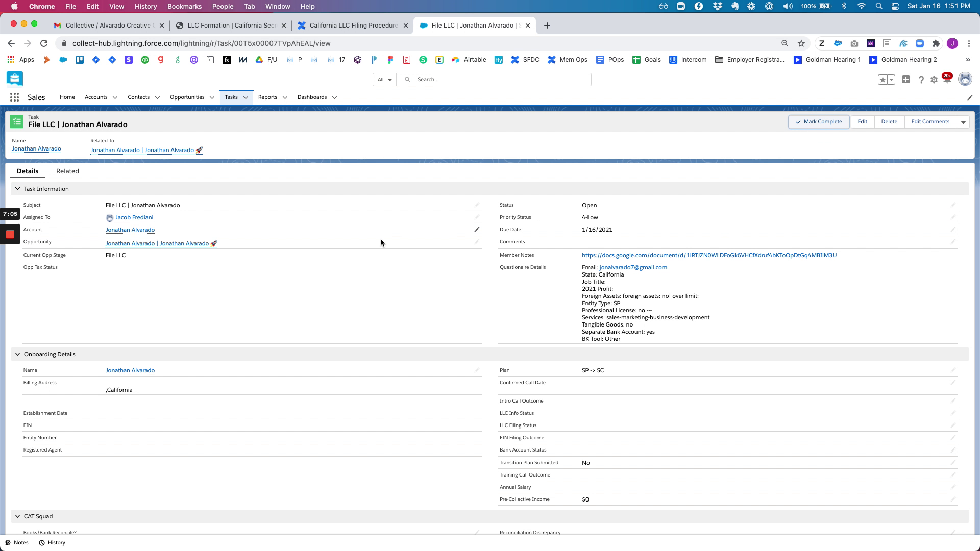980x551 pixels.
Task: Edit the Status field pencil icon
Action: (952, 205)
